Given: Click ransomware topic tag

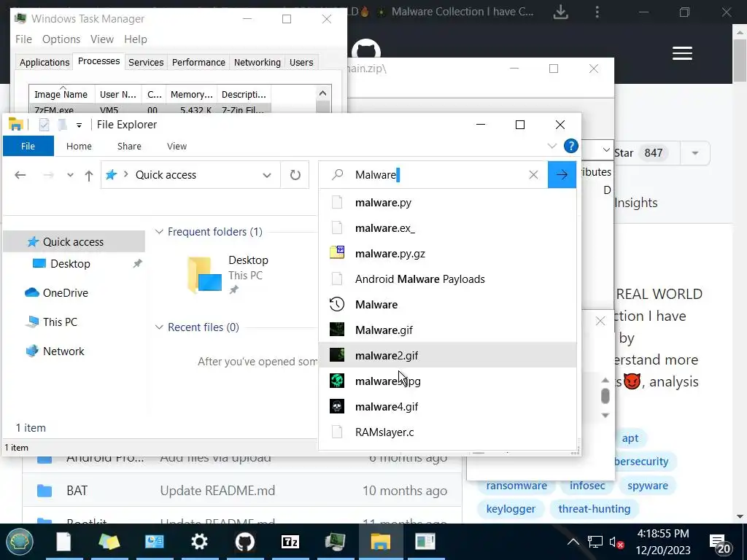Looking at the screenshot, I should (x=516, y=485).
